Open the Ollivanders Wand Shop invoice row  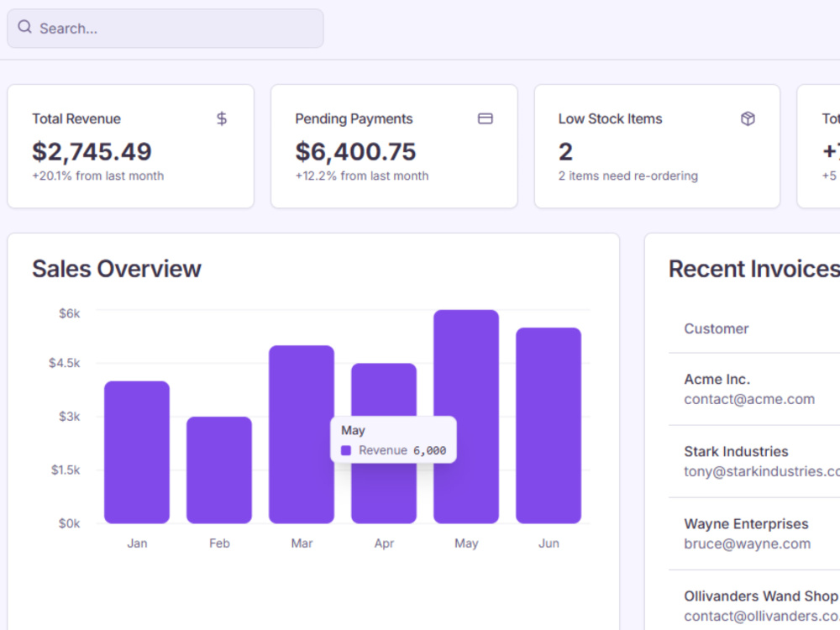(x=754, y=601)
